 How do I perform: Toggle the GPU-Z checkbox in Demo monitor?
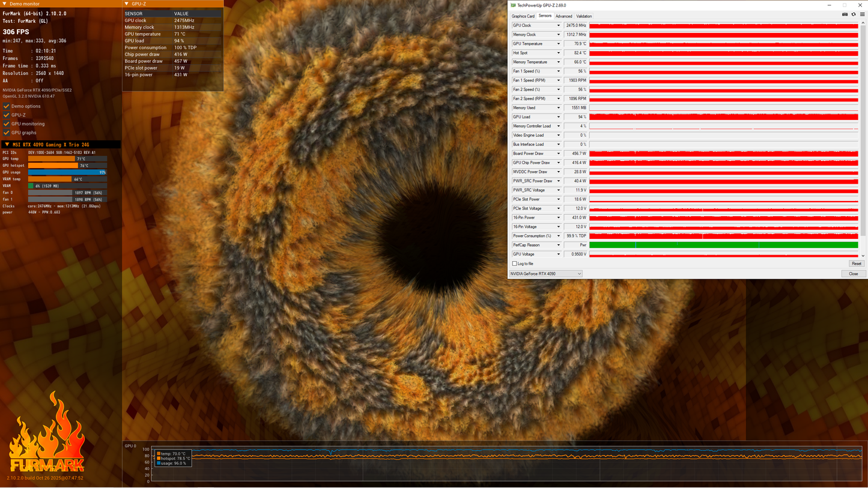(x=7, y=115)
